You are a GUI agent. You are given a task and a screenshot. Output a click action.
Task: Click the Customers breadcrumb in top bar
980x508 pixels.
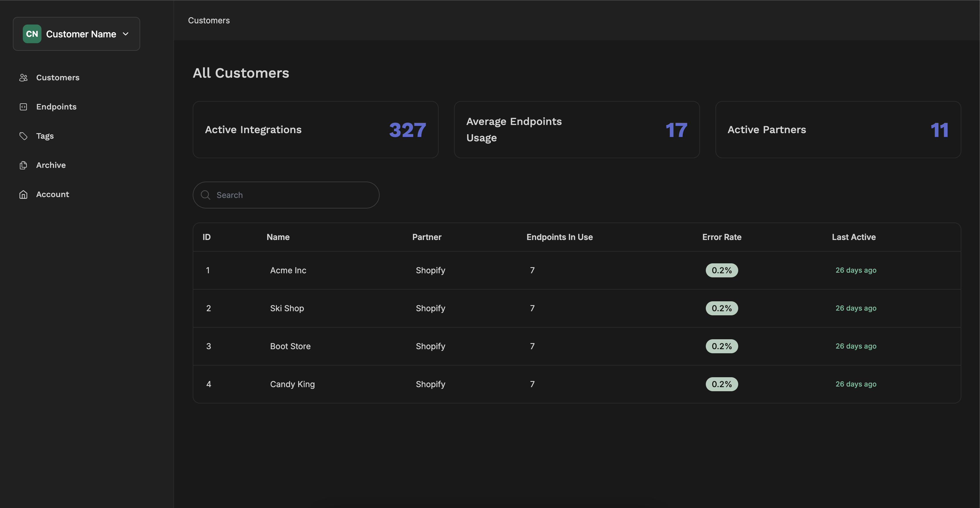209,20
